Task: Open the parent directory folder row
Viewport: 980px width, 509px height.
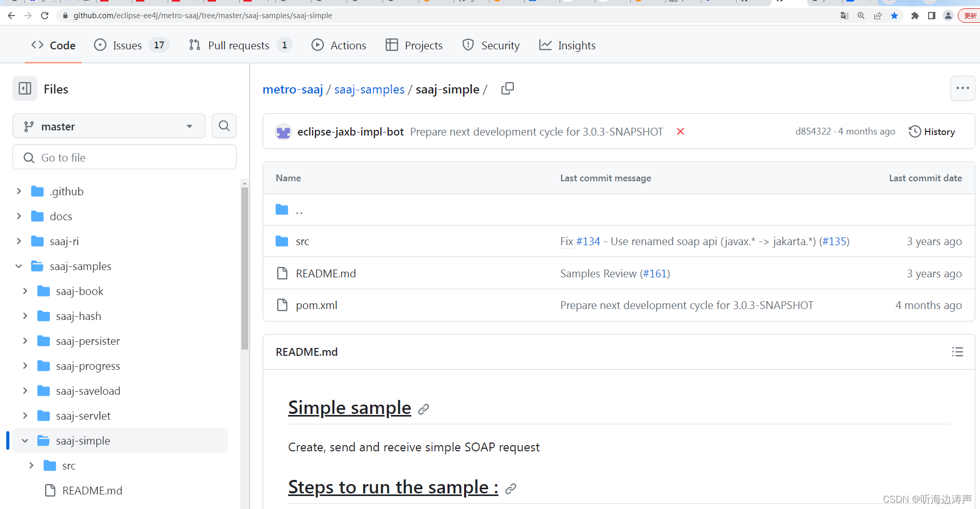Action: click(x=619, y=210)
